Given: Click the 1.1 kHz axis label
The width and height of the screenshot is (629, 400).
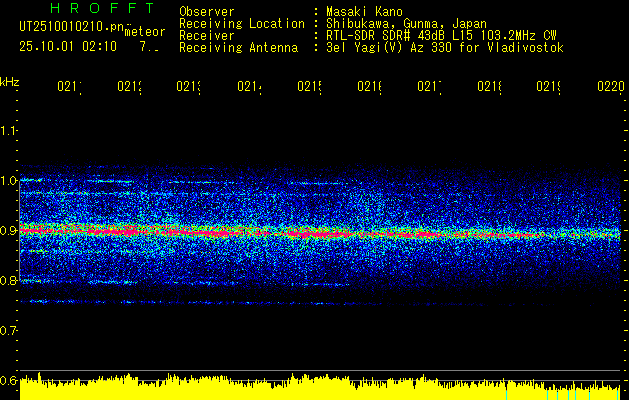Looking at the screenshot, I should pos(8,130).
